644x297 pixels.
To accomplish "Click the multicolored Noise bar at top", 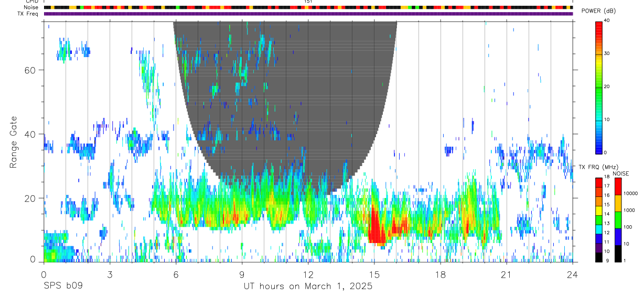I will point(308,7).
